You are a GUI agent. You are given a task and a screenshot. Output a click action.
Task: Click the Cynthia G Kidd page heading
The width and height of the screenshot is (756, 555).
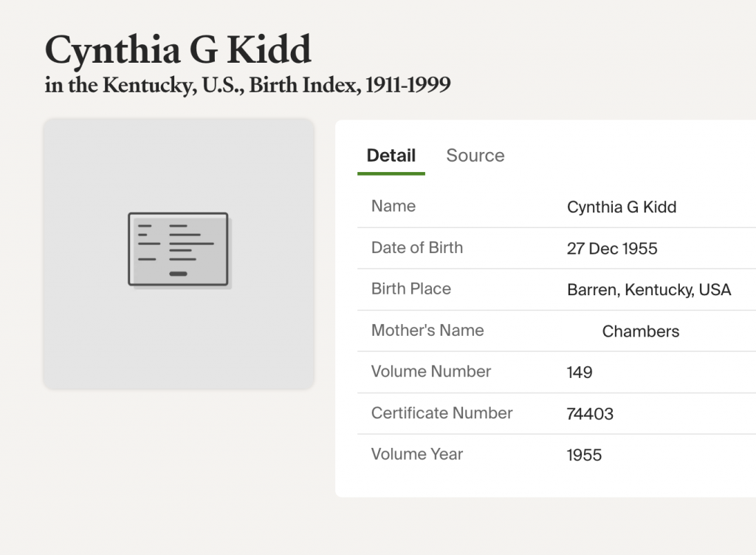click(178, 50)
